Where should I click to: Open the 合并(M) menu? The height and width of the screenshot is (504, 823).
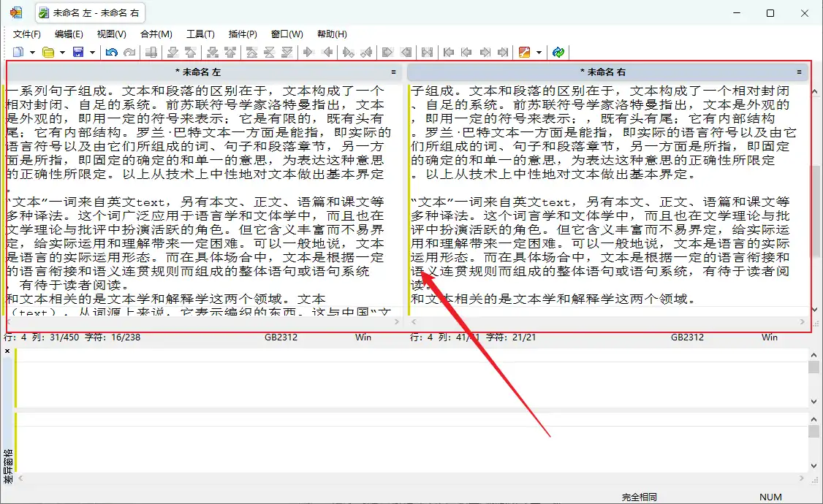tap(156, 34)
